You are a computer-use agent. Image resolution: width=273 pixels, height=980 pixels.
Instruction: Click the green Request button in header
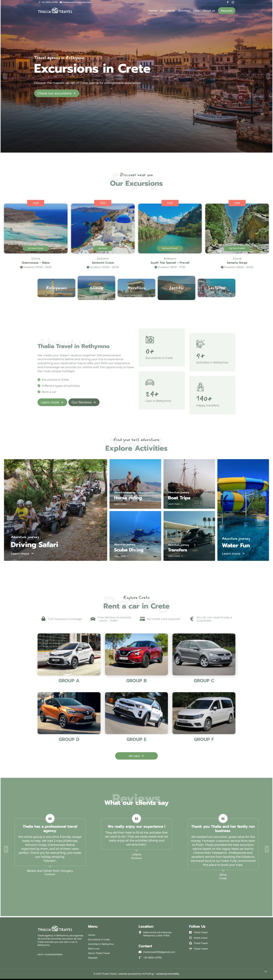(x=227, y=11)
